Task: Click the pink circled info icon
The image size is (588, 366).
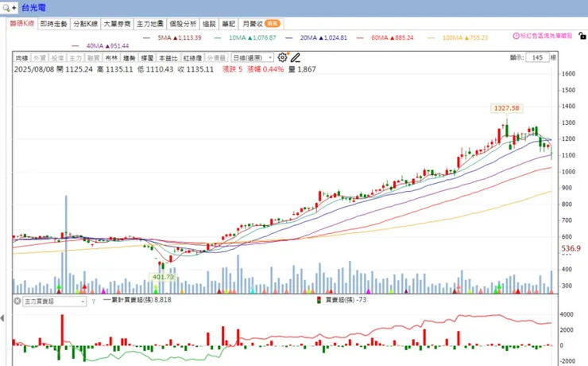Action: coord(516,36)
